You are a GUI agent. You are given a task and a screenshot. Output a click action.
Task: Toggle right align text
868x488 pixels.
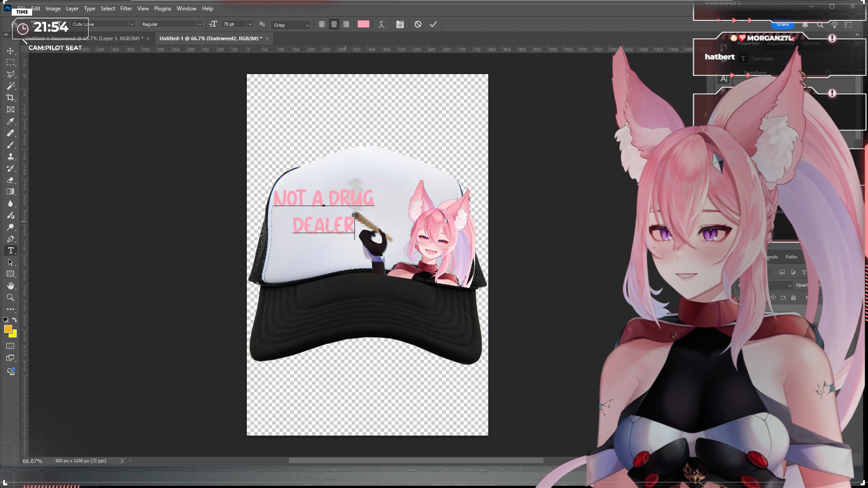pos(346,24)
